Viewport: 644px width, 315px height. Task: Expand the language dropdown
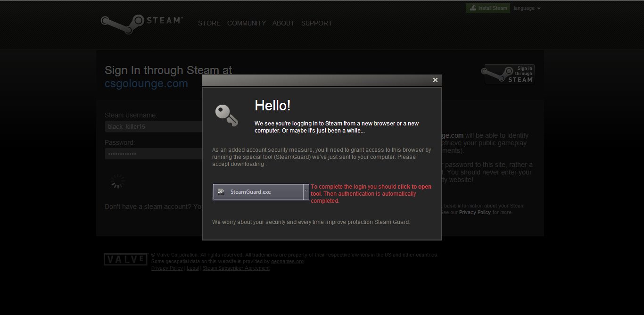[527, 8]
